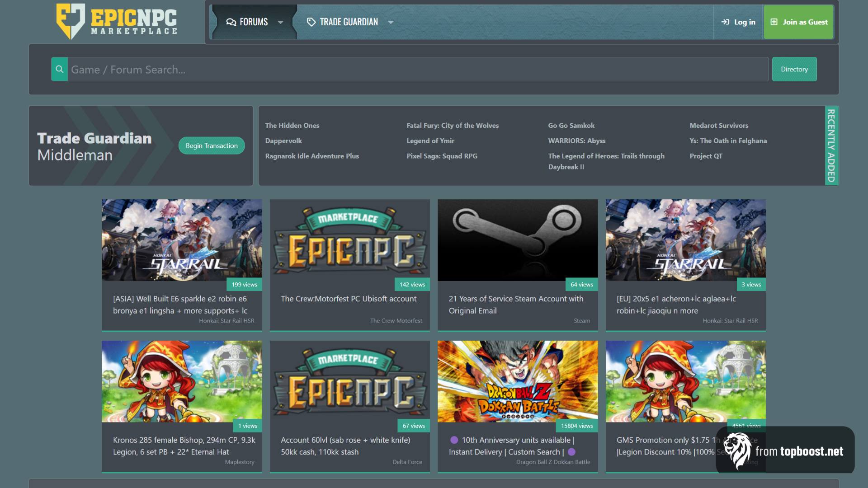Open EU 20x5 e1 acheron listing title
868x488 pixels.
pyautogui.click(x=676, y=305)
